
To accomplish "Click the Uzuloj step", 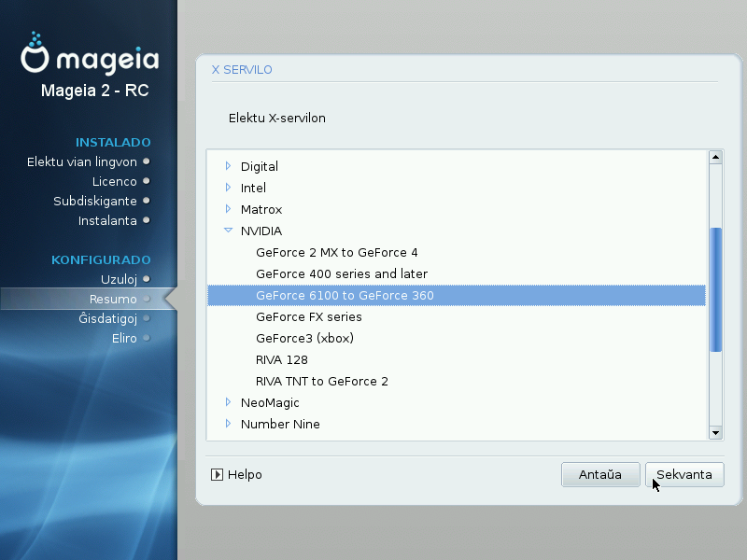I will [119, 279].
